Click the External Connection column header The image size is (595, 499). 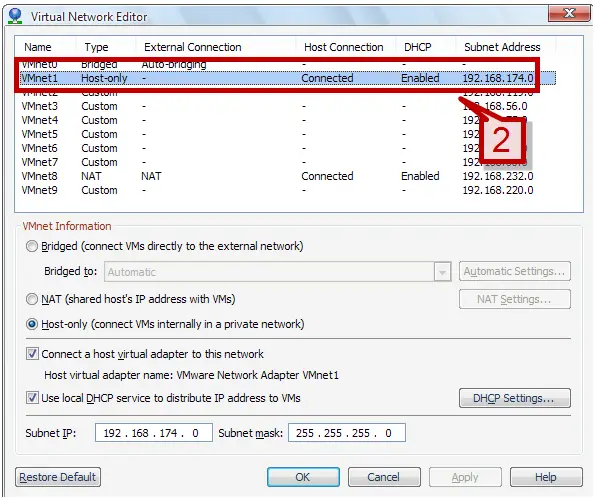[193, 47]
